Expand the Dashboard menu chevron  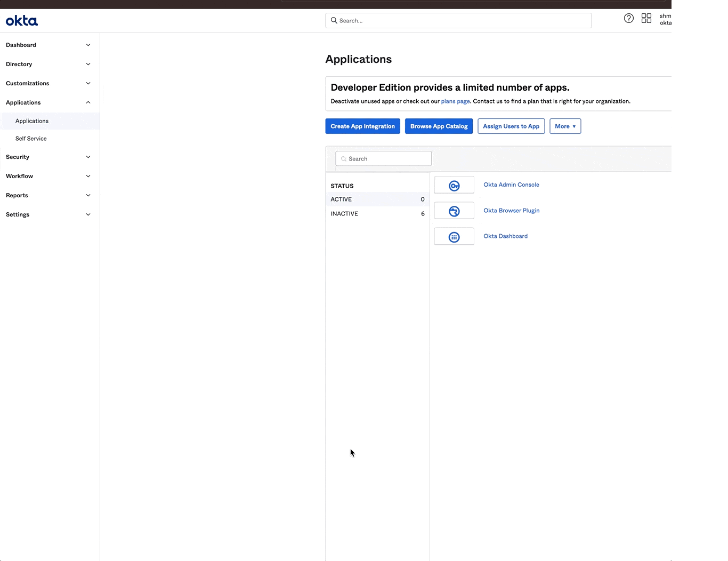pos(88,45)
